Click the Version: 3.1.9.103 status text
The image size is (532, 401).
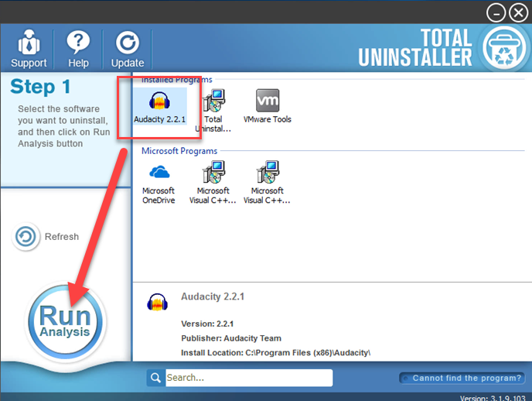[x=493, y=398]
